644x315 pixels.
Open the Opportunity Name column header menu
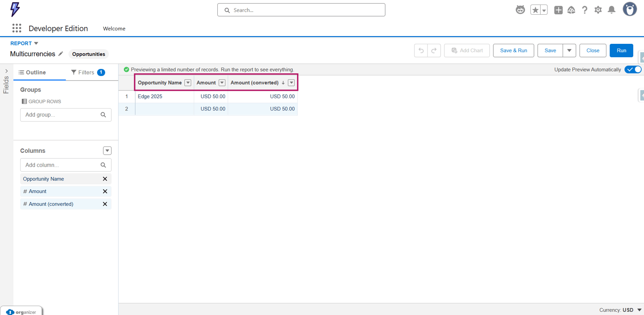coord(188,83)
